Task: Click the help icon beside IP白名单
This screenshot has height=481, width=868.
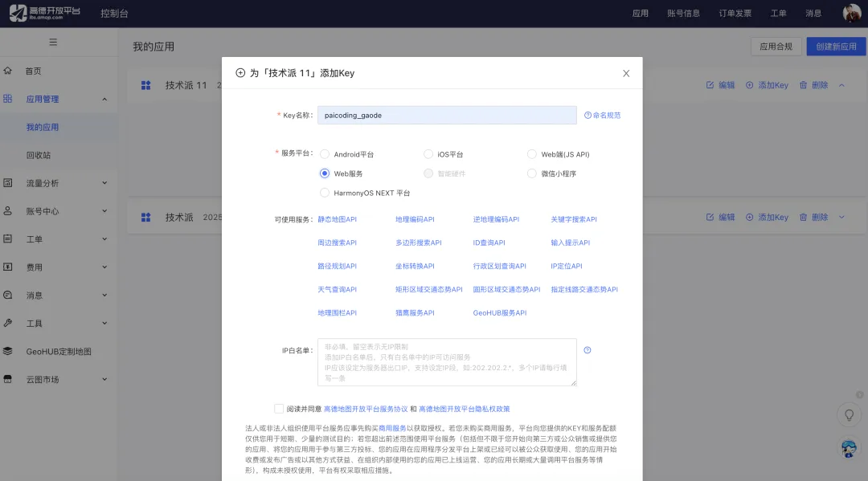Action: click(588, 350)
